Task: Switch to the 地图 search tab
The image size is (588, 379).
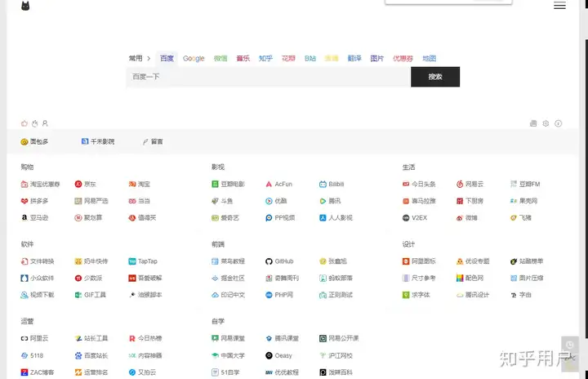Action: point(429,58)
